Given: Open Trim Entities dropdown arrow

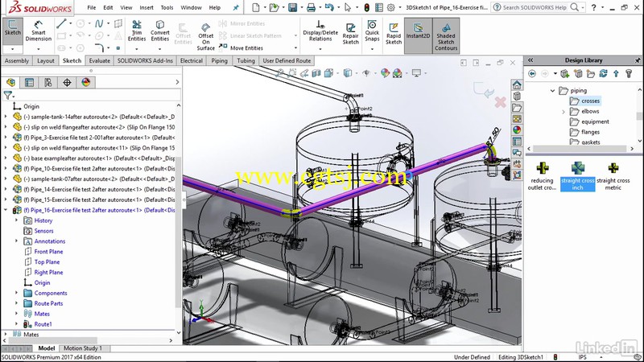Looking at the screenshot, I should click(x=137, y=49).
